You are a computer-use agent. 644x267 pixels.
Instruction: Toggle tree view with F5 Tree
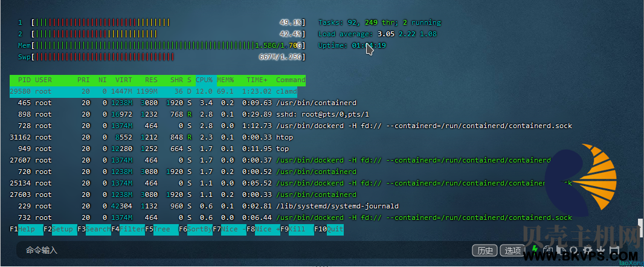(x=161, y=230)
